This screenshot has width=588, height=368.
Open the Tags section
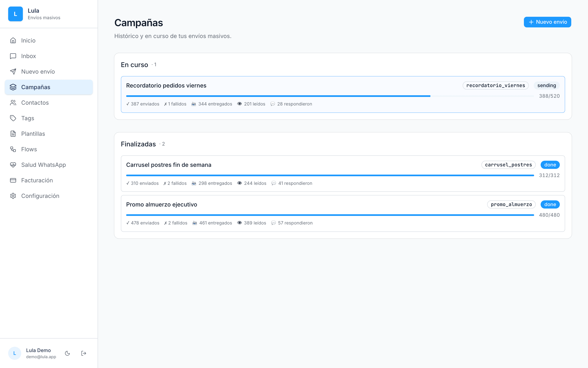(x=49, y=118)
